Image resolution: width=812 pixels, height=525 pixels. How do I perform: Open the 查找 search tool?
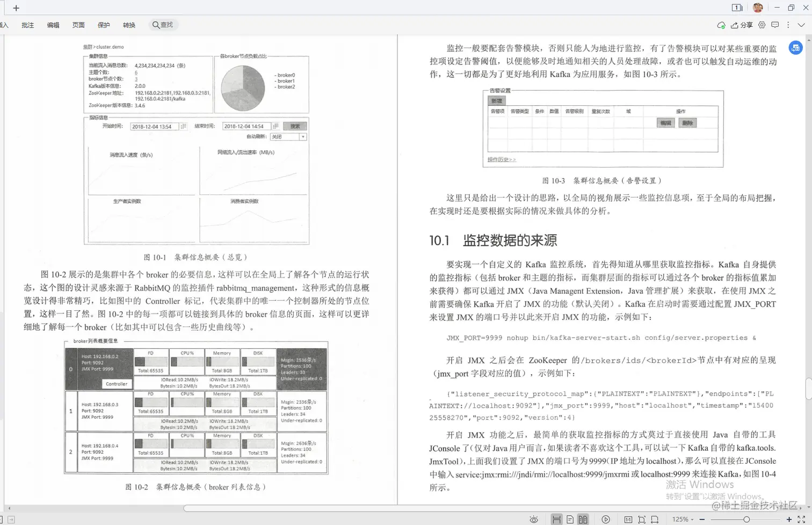pos(163,25)
